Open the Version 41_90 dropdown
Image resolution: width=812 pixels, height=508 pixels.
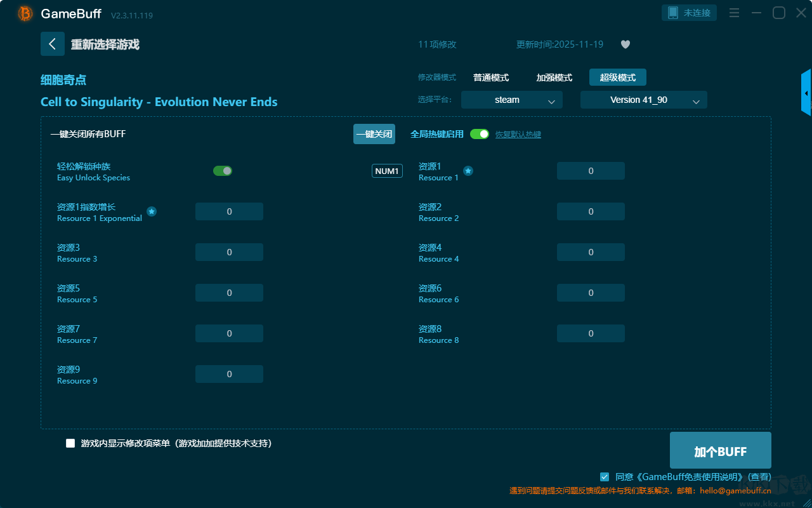point(643,100)
